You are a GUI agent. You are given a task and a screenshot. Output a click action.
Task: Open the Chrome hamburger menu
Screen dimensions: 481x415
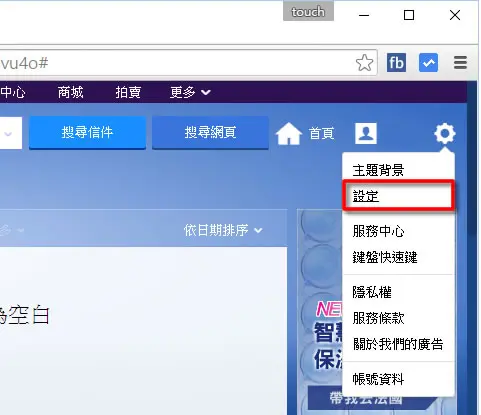tap(460, 62)
